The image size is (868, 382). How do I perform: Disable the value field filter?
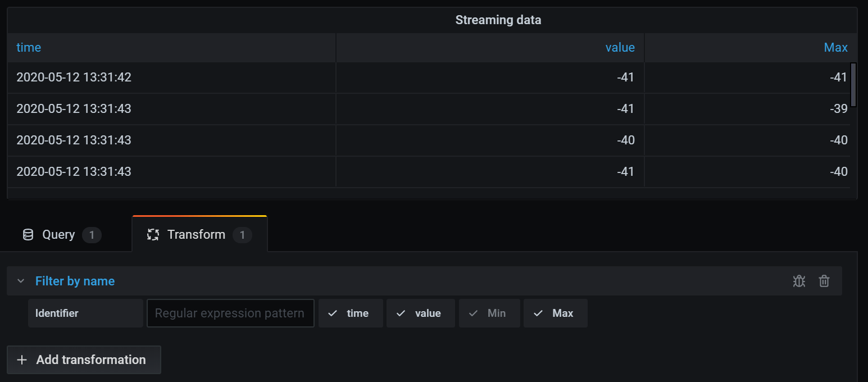[420, 313]
